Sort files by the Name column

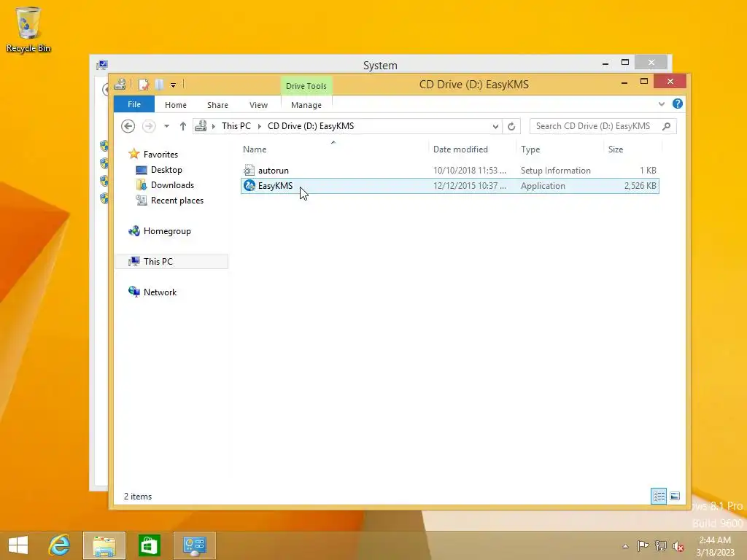click(255, 149)
